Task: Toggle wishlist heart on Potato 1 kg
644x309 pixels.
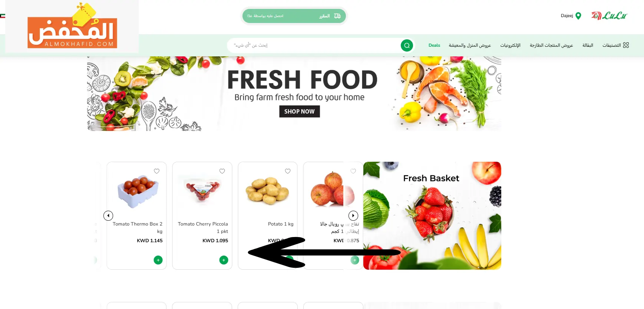Action: (288, 171)
